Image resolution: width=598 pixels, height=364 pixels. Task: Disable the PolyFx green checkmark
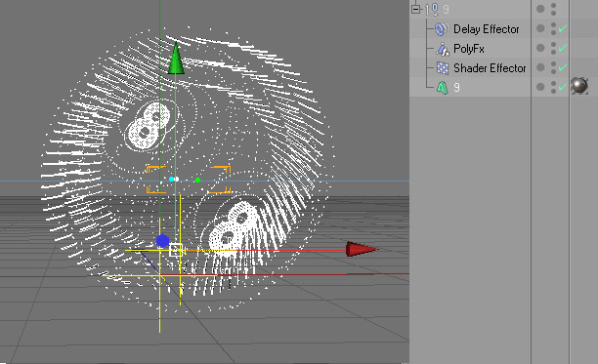click(x=563, y=48)
